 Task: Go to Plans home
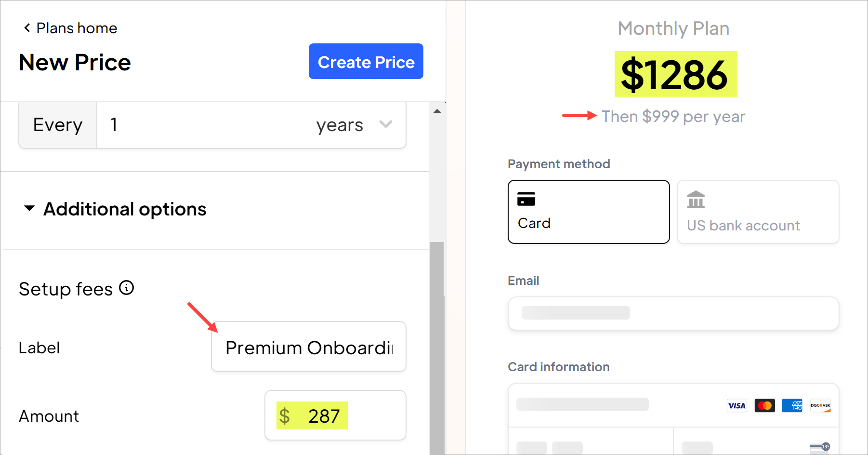76,27
